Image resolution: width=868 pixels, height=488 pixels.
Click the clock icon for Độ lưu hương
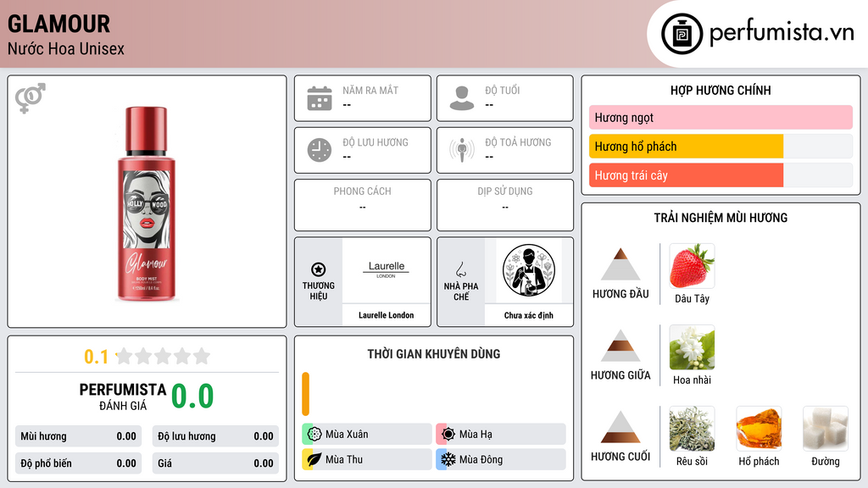coord(320,150)
